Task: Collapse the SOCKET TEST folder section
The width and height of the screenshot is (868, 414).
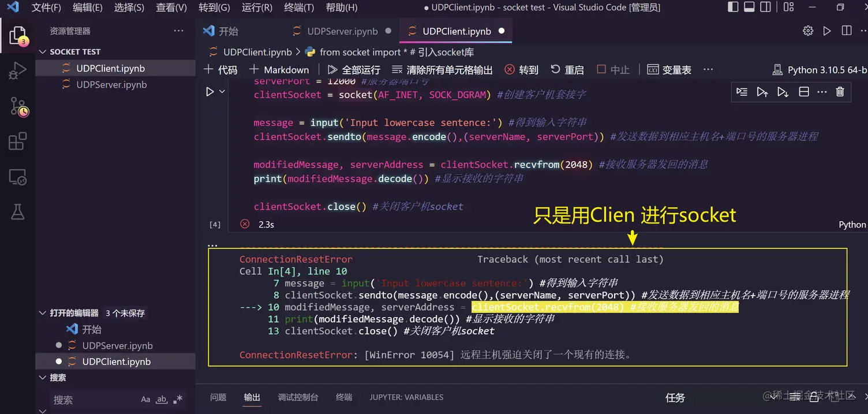Action: [x=43, y=51]
